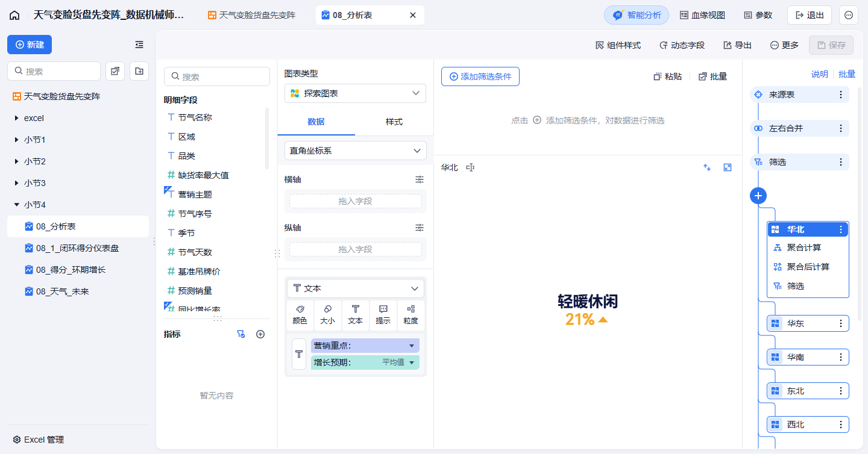Close the 08_分析表 tab
The width and height of the screenshot is (868, 454).
click(x=413, y=15)
